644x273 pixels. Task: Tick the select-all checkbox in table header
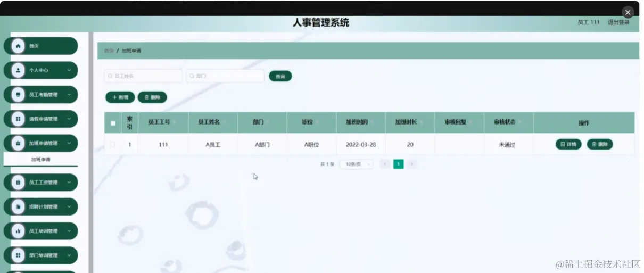pos(113,123)
